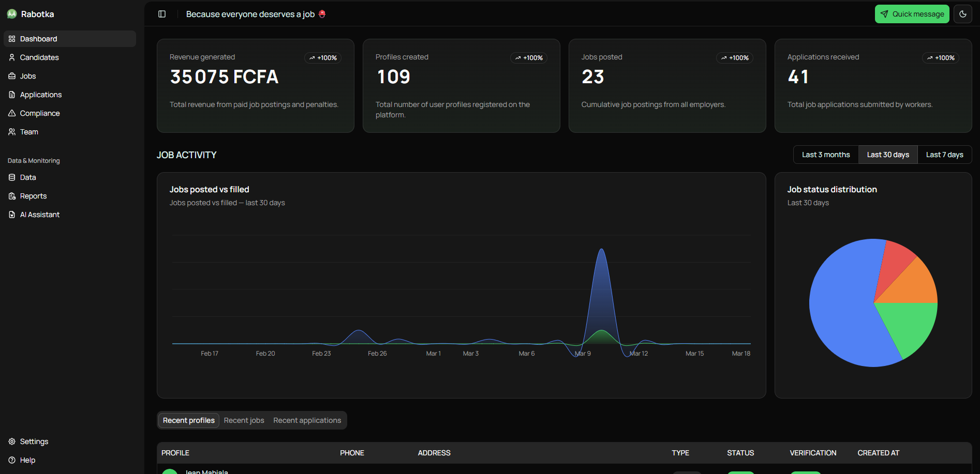Switch to dark/light mode with moon icon
This screenshot has height=474, width=980.
[x=963, y=14]
